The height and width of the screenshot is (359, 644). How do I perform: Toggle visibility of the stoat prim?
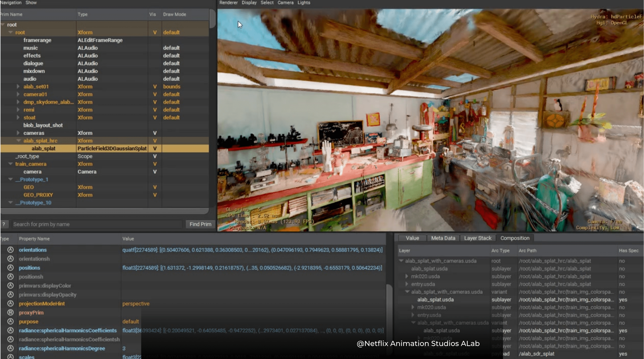pyautogui.click(x=154, y=117)
